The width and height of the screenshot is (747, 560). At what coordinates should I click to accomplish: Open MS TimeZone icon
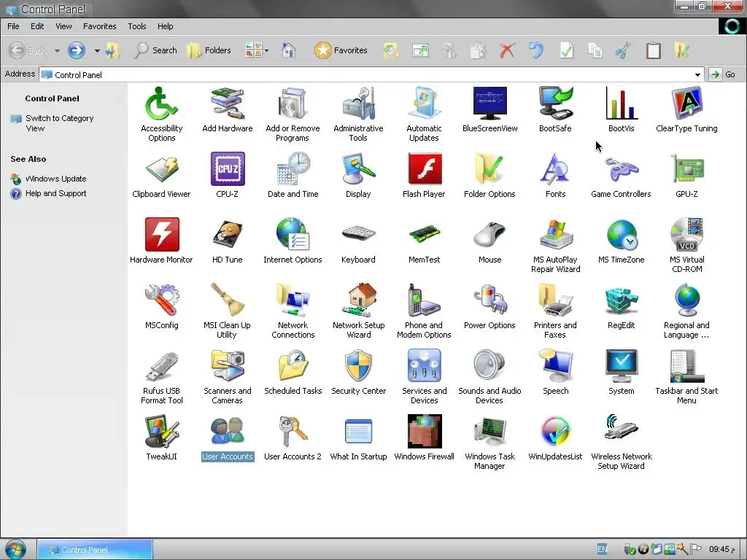click(622, 235)
